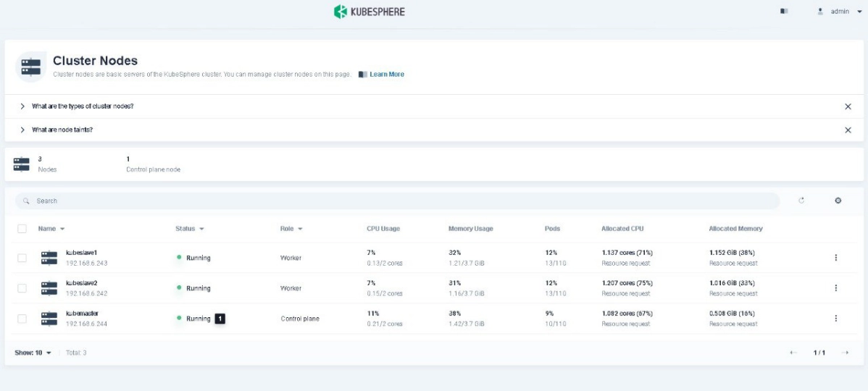
Task: Click the 'Control plane' role cell
Action: pos(300,319)
